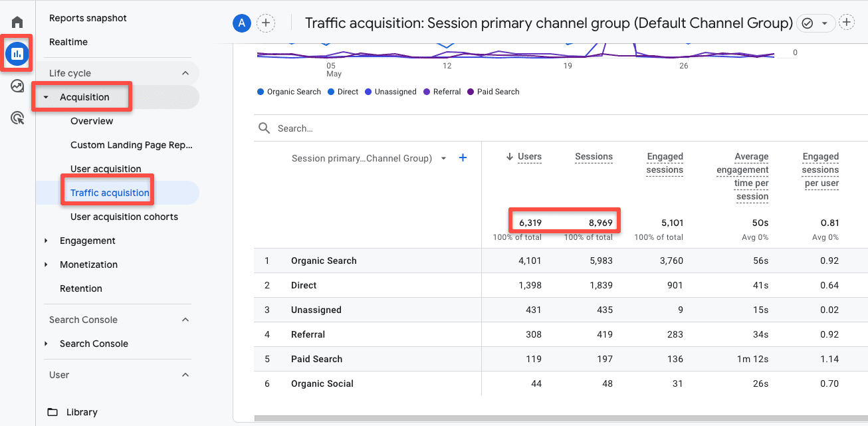This screenshot has height=426, width=868.
Task: Collapse the Life cycle section
Action: tap(185, 73)
